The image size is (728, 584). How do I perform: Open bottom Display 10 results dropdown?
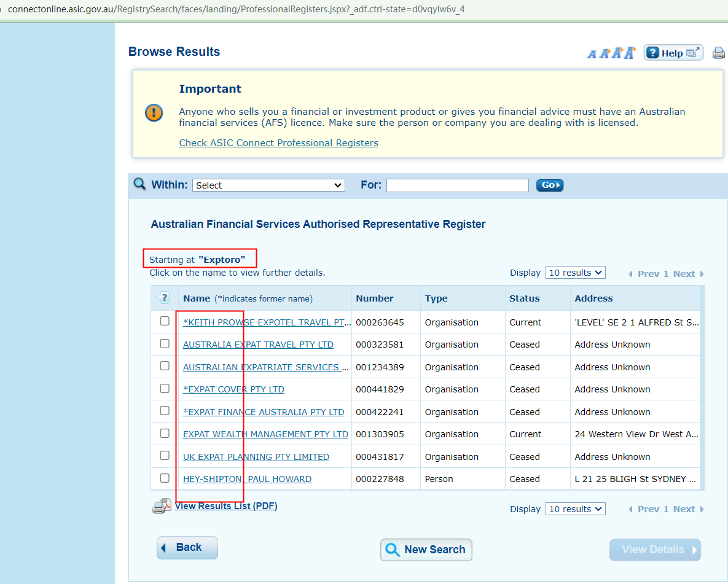point(575,509)
